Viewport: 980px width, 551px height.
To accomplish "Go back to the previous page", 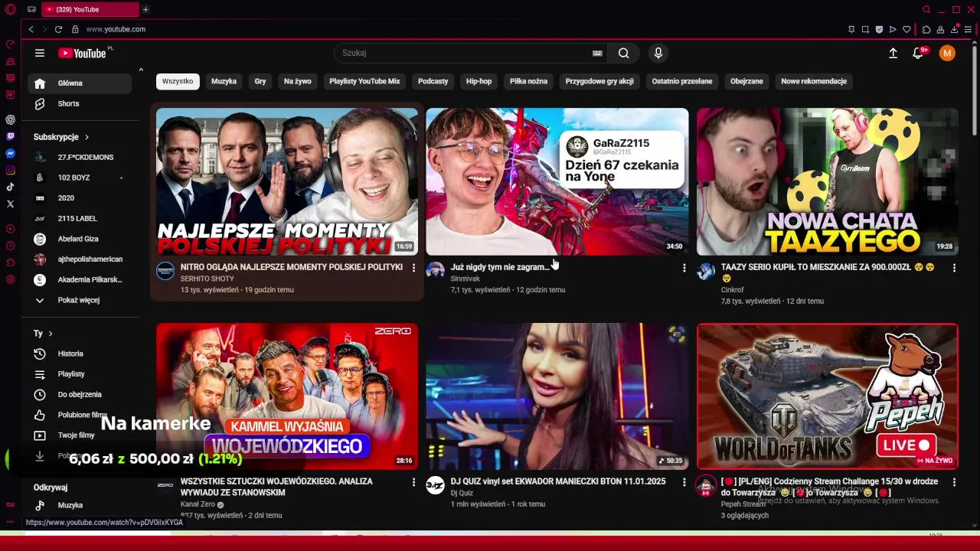I will [31, 29].
